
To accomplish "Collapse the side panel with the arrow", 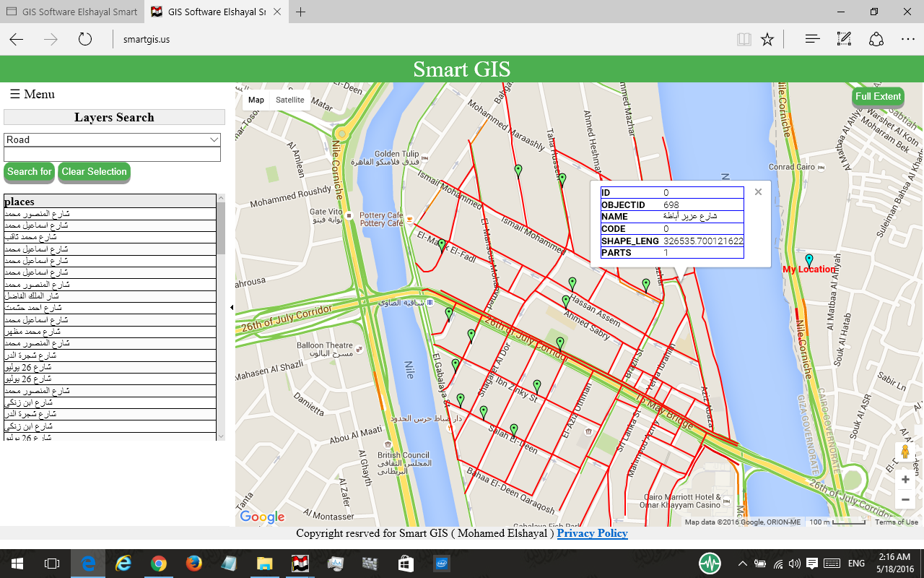I will click(232, 307).
